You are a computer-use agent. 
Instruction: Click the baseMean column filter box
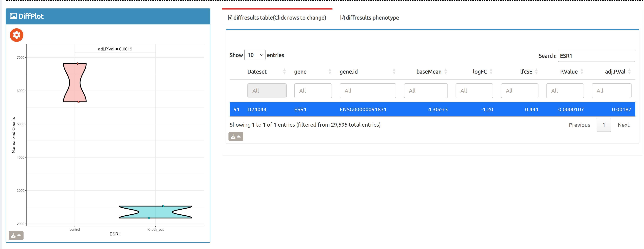(426, 91)
